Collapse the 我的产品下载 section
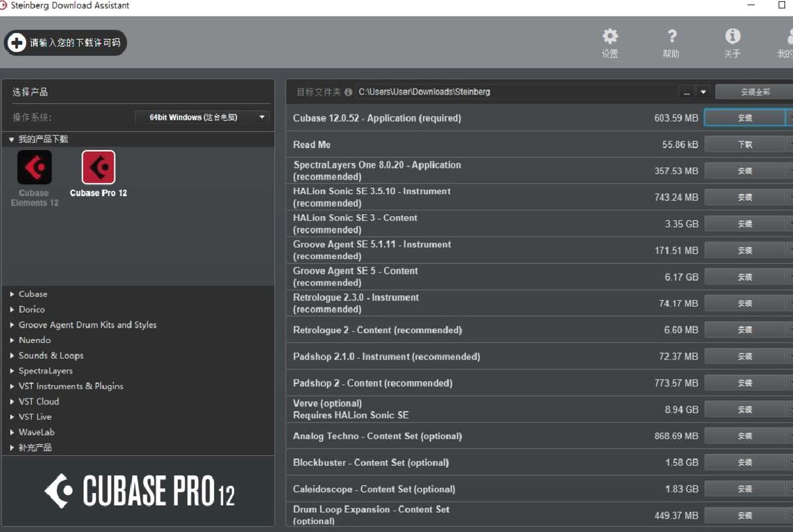 (x=11, y=139)
